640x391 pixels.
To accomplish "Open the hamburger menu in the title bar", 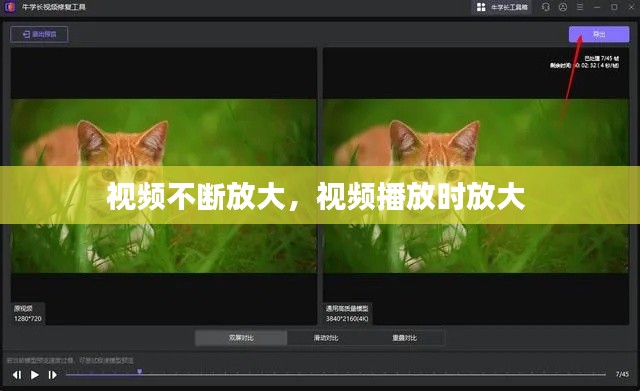I will (x=580, y=7).
